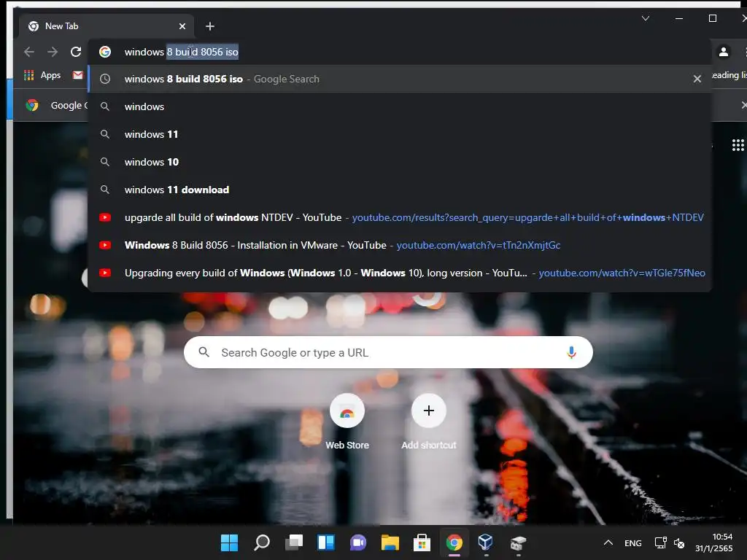This screenshot has height=560, width=747.
Task: Show hidden system tray icons chevron
Action: [608, 542]
